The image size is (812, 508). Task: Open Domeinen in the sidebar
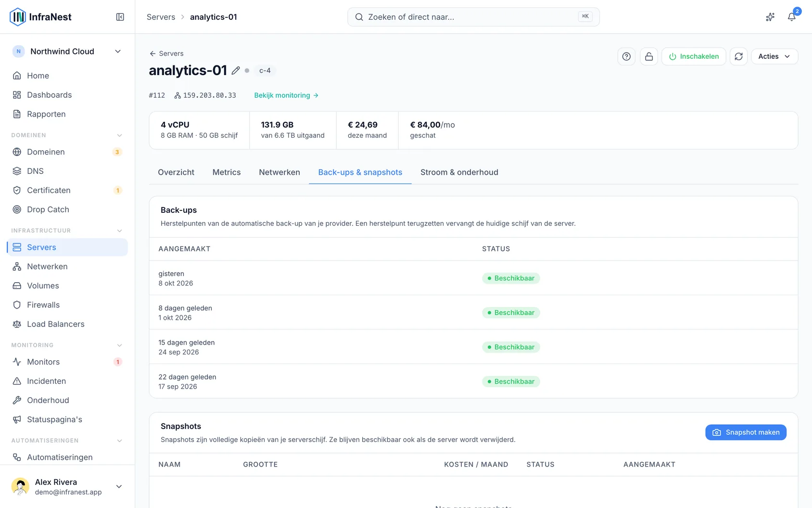pyautogui.click(x=67, y=152)
